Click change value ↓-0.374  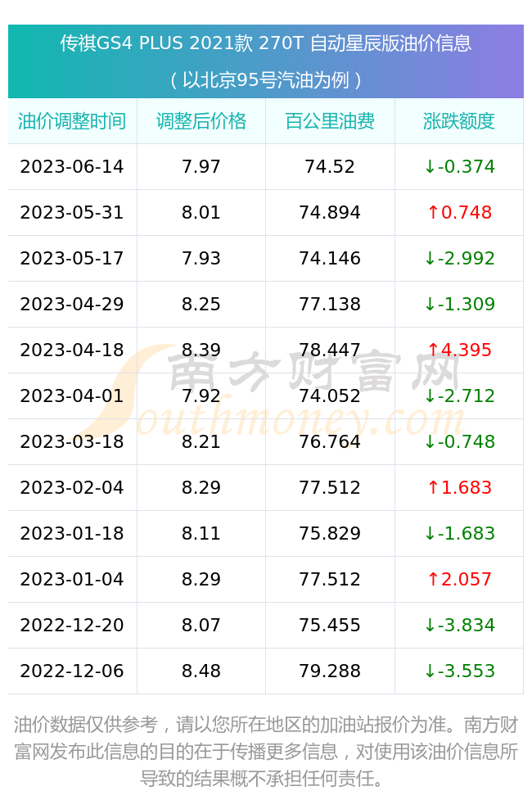coord(459,166)
